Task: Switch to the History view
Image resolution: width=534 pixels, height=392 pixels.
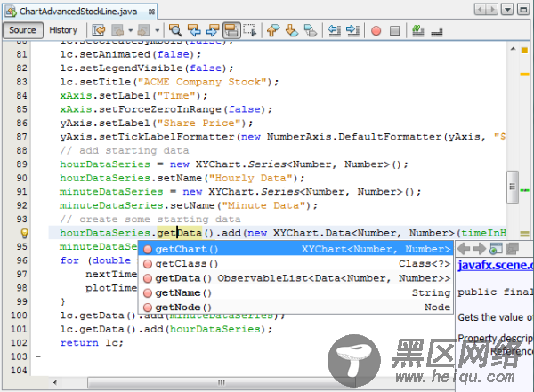Action: click(x=63, y=30)
